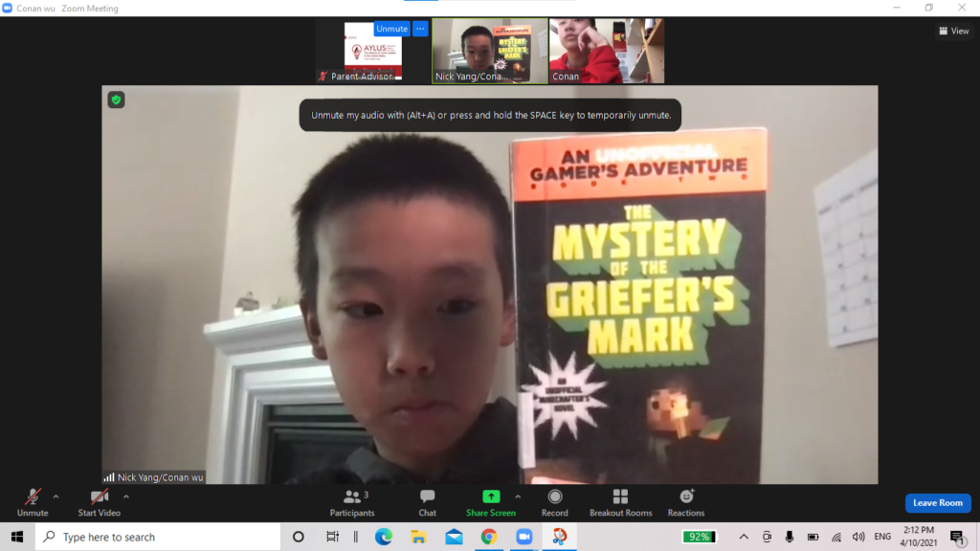Expand sharing options arrow beside Share Screen
980x551 pixels.
[x=518, y=496]
